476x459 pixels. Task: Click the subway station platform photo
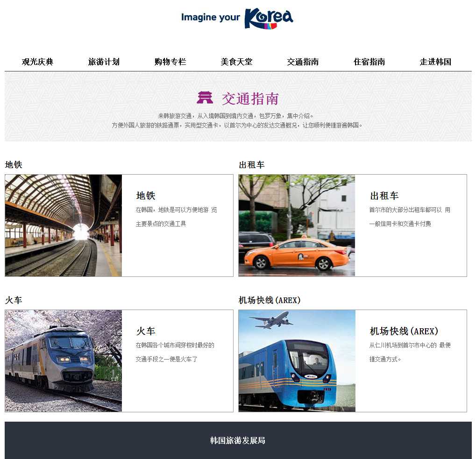tap(64, 226)
